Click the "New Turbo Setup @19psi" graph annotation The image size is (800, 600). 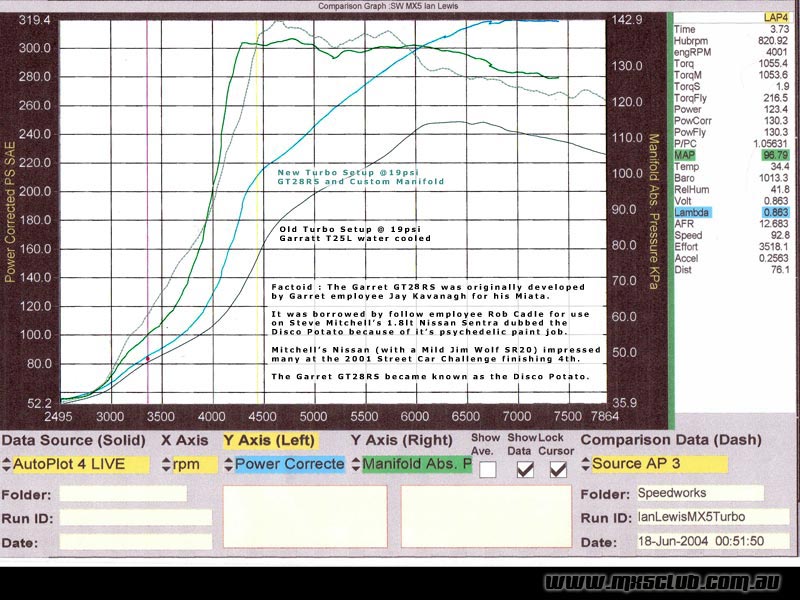pos(348,172)
